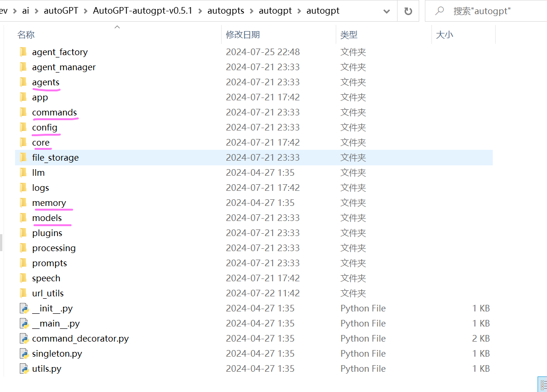
Task: Sort files by 名称 column header
Action: click(26, 35)
